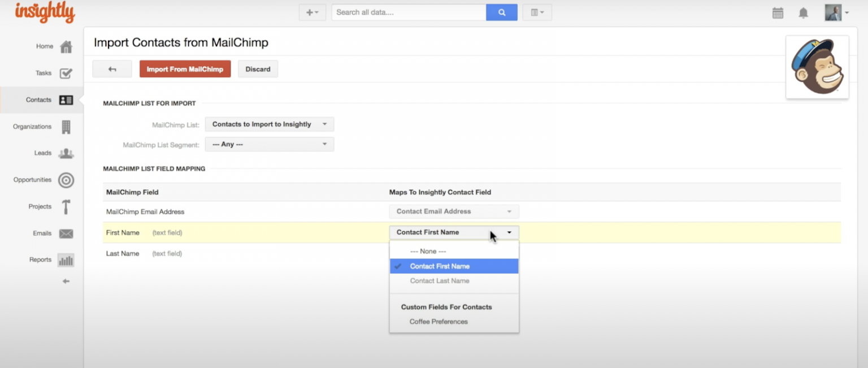Click the Import From MailChimp button
The width and height of the screenshot is (868, 368).
point(185,68)
